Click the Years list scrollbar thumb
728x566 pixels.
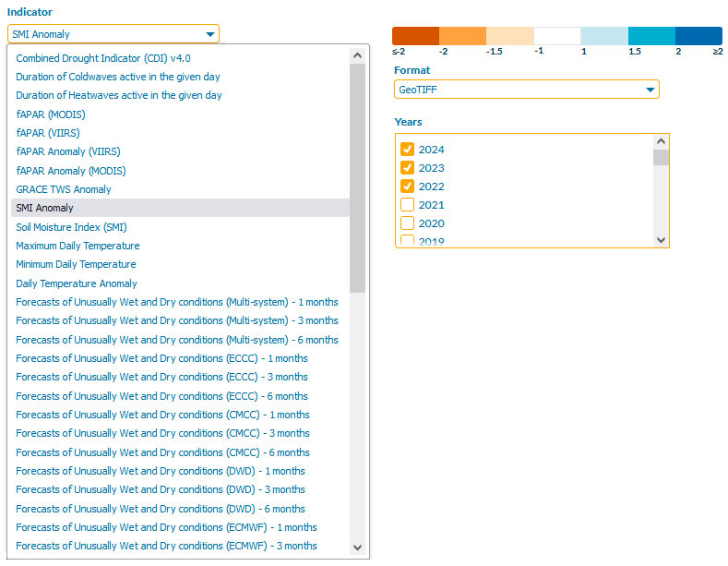tap(662, 158)
